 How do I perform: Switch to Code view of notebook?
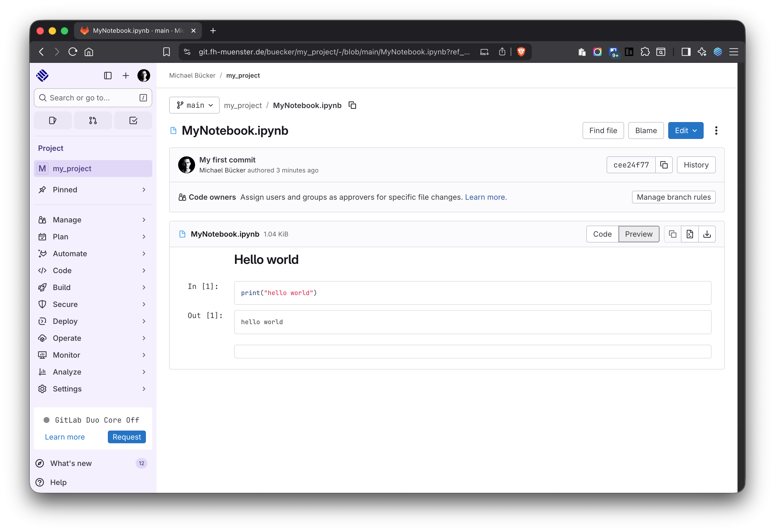click(x=602, y=234)
